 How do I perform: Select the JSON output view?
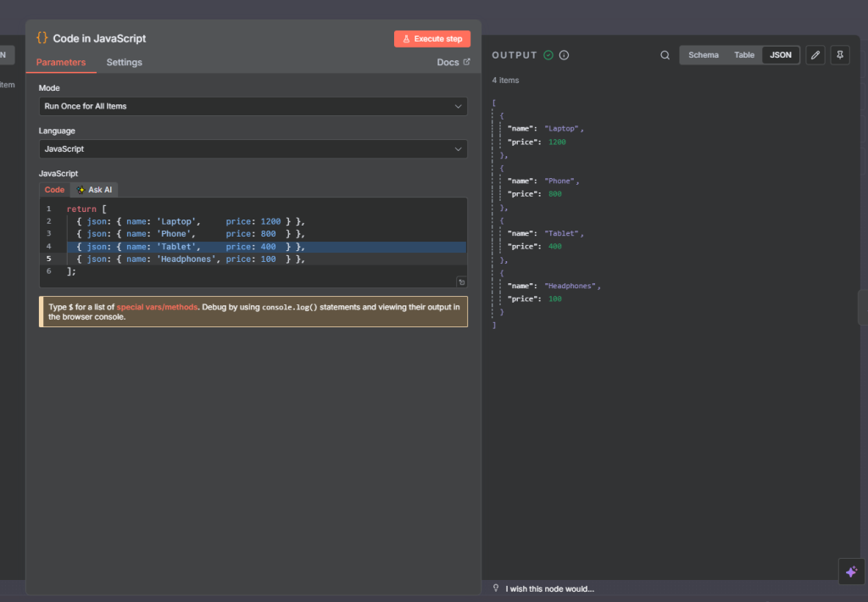[x=781, y=55]
